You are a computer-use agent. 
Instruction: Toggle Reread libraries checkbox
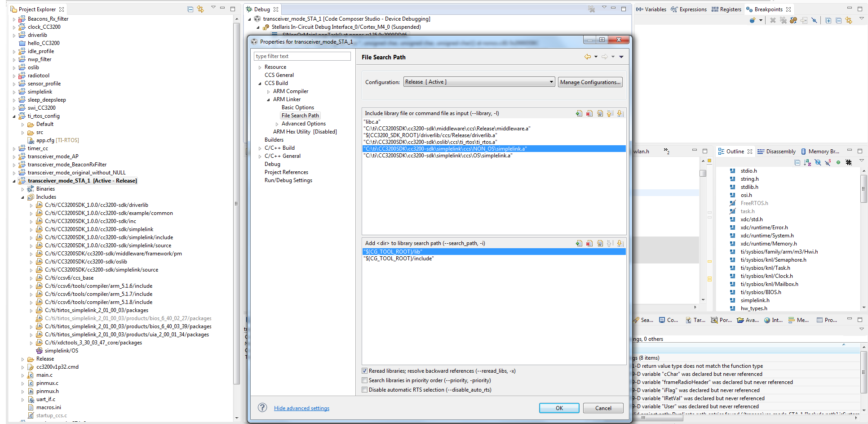pyautogui.click(x=365, y=371)
